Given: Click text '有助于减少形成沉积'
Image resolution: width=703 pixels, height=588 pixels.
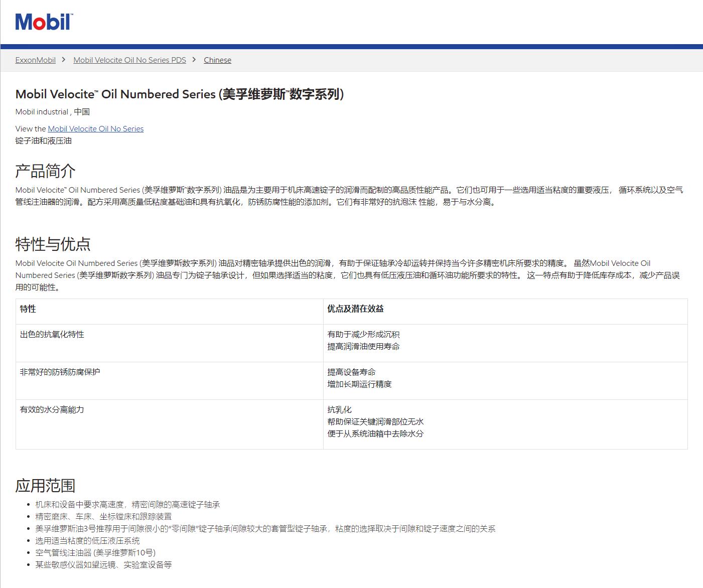Looking at the screenshot, I should (x=364, y=335).
